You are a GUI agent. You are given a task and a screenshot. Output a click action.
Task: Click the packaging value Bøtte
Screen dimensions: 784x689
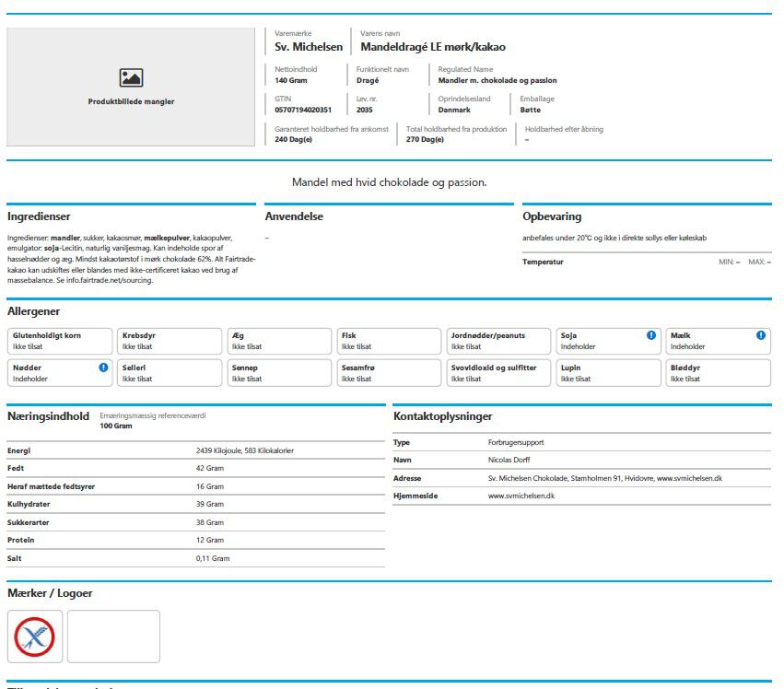[x=530, y=110]
